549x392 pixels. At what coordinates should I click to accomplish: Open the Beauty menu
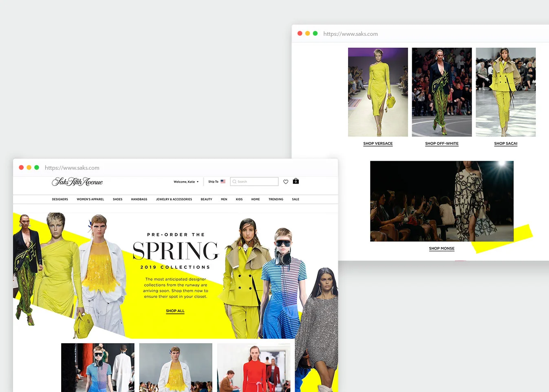pyautogui.click(x=206, y=199)
